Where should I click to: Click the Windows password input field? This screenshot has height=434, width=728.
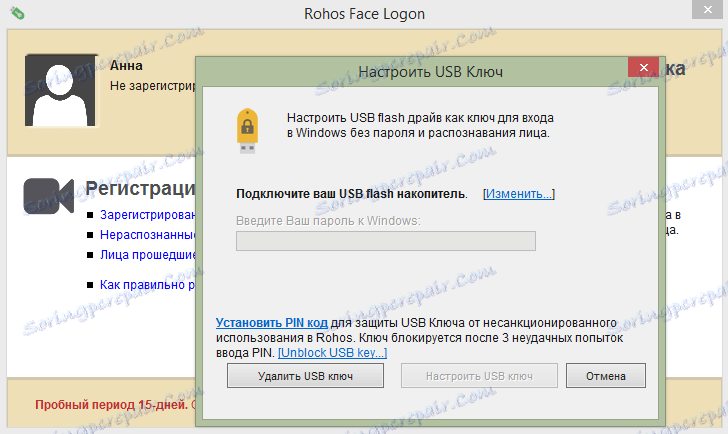386,241
